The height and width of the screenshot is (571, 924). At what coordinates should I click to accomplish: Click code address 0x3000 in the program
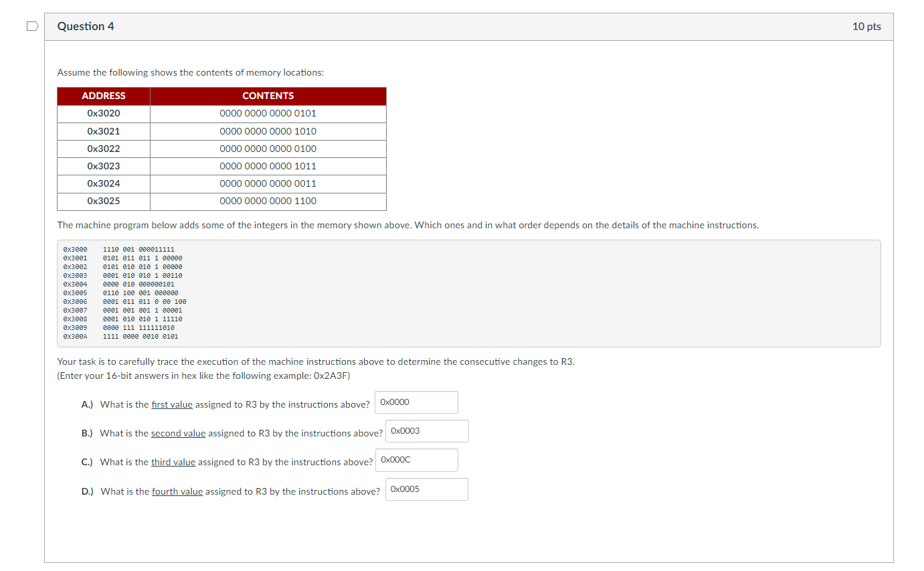[75, 250]
